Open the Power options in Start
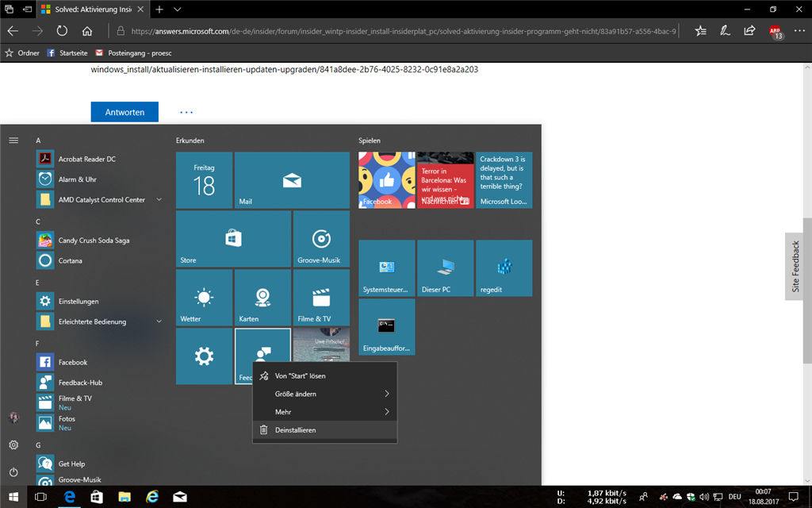This screenshot has height=508, width=812. pos(14,471)
